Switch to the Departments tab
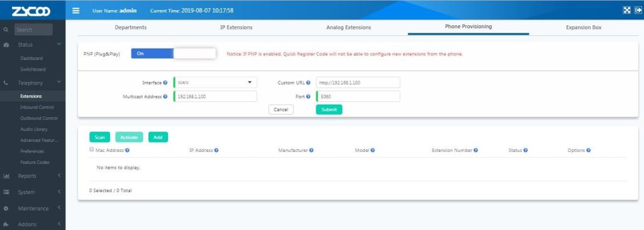 click(131, 28)
